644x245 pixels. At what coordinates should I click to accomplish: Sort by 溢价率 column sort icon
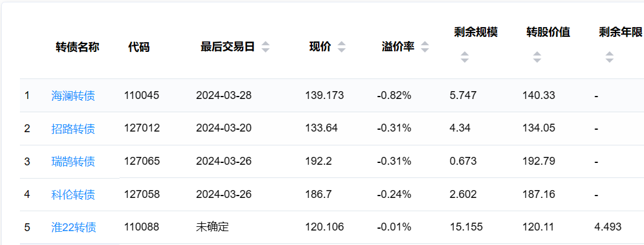coord(425,47)
